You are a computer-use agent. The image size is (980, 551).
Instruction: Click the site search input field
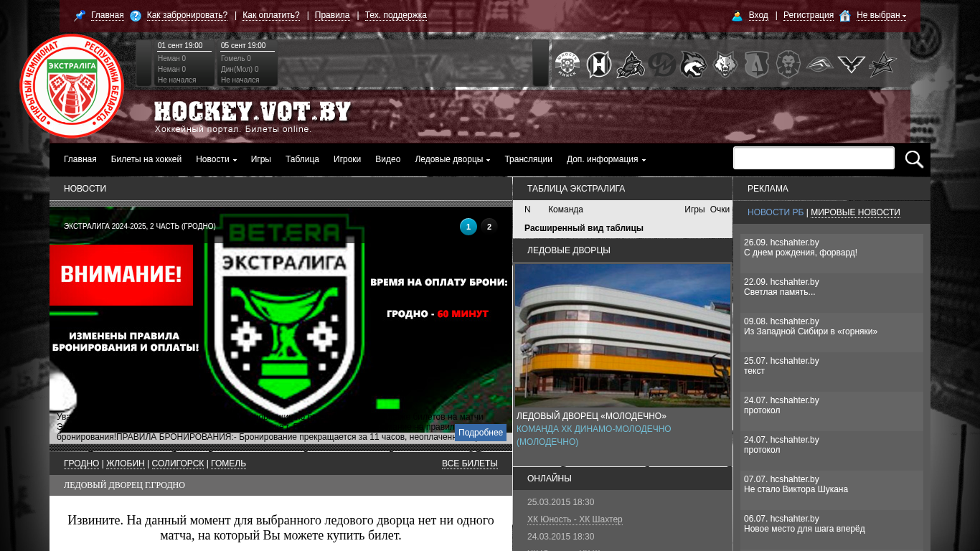pos(814,158)
